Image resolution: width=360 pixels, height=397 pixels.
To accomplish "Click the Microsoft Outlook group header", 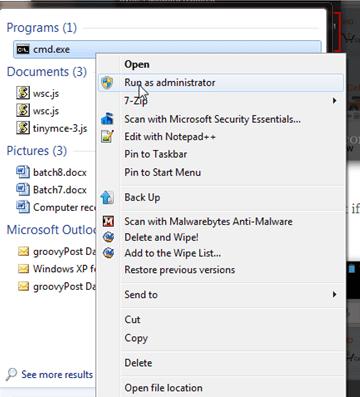I will 51,230.
